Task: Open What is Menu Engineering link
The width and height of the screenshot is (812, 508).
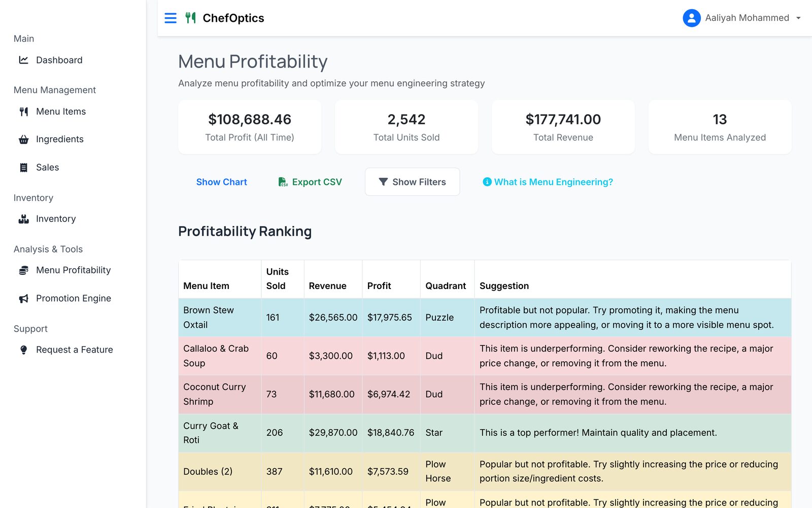Action: [x=548, y=182]
